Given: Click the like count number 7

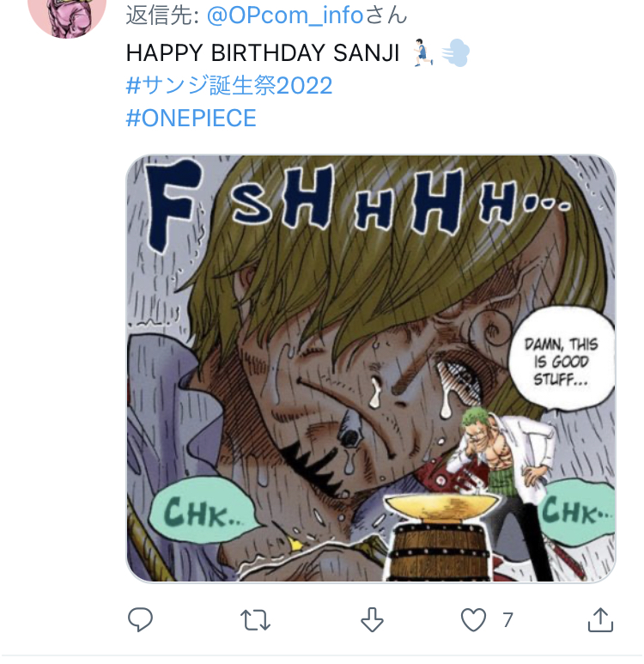Looking at the screenshot, I should 507,619.
